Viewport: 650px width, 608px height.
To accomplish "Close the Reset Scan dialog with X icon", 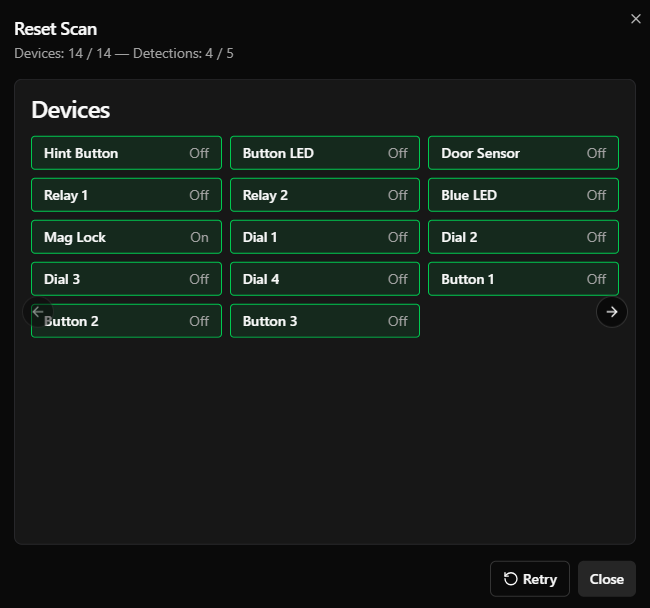I will point(635,19).
